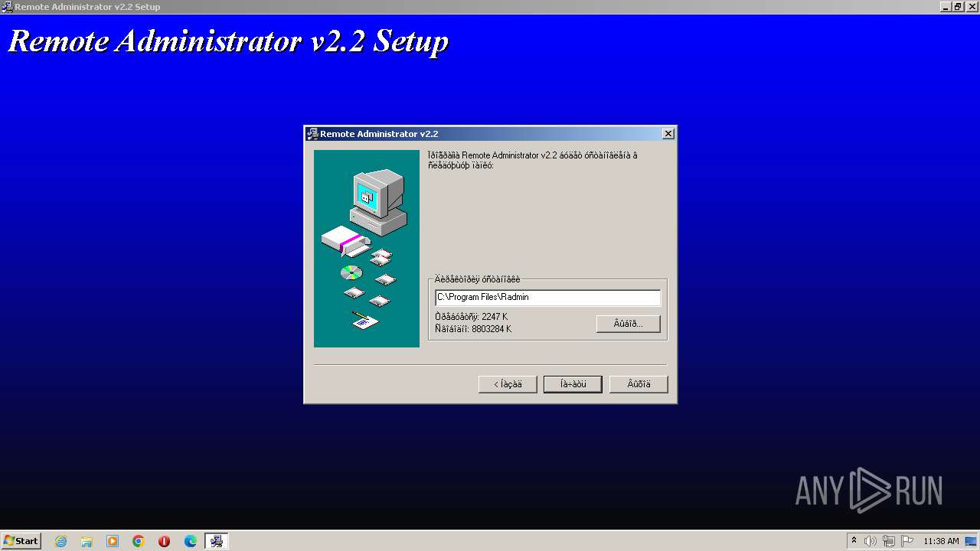Focus the C:\Program Files\Radmin path field
The width and height of the screenshot is (980, 551).
coord(547,298)
